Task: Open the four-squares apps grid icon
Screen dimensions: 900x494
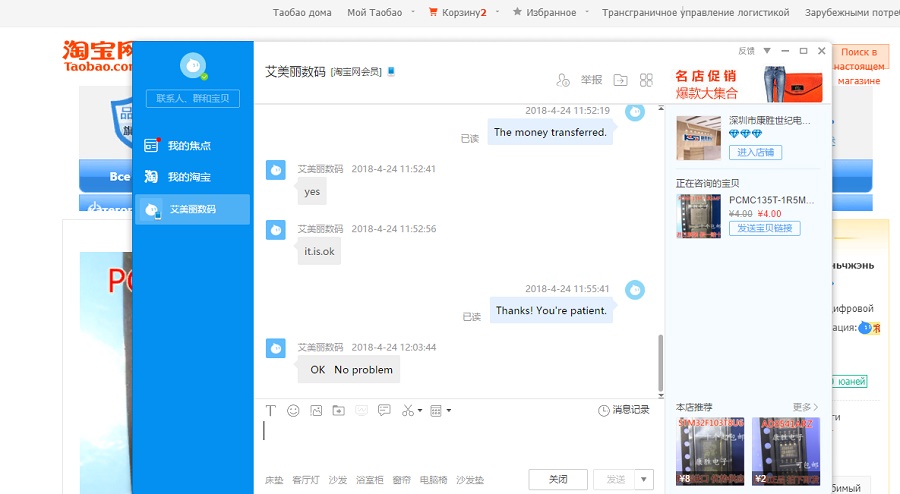Action: (646, 80)
